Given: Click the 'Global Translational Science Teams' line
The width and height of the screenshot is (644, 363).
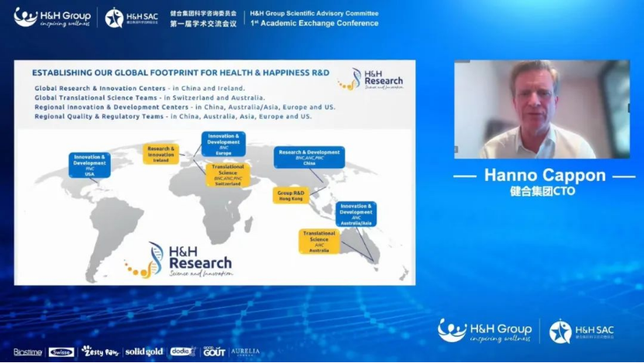Looking at the screenshot, I should pos(150,98).
